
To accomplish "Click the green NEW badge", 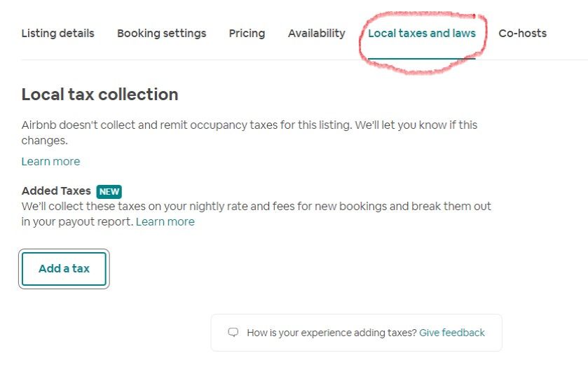I will point(109,191).
